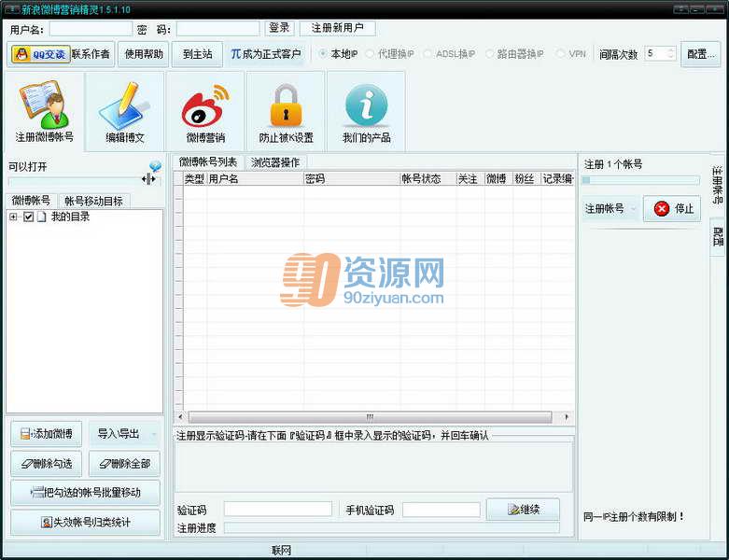Click the 联网 status bar text

[x=281, y=551]
